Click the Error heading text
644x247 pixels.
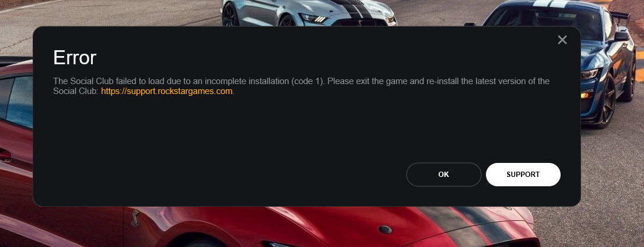(x=75, y=58)
